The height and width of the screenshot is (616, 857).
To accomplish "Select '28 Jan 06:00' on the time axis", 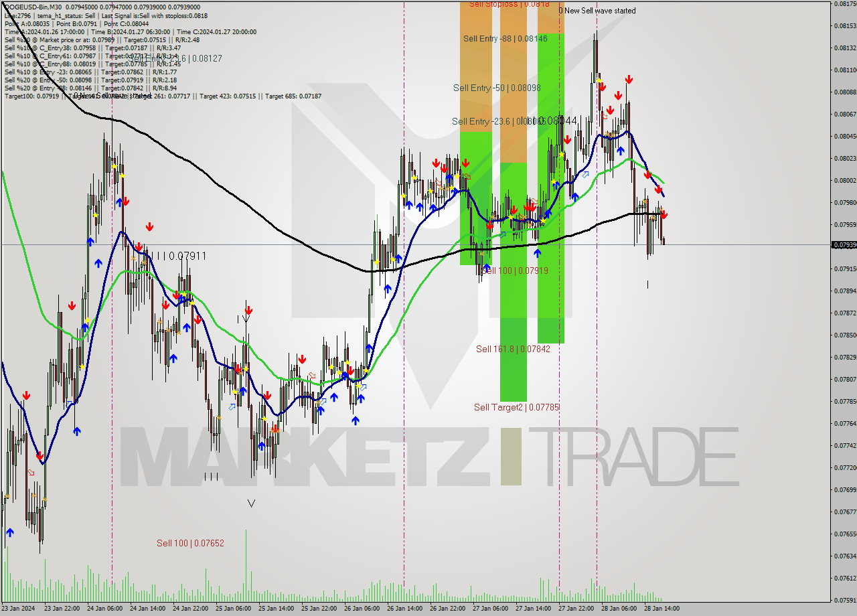I will pyautogui.click(x=620, y=609).
